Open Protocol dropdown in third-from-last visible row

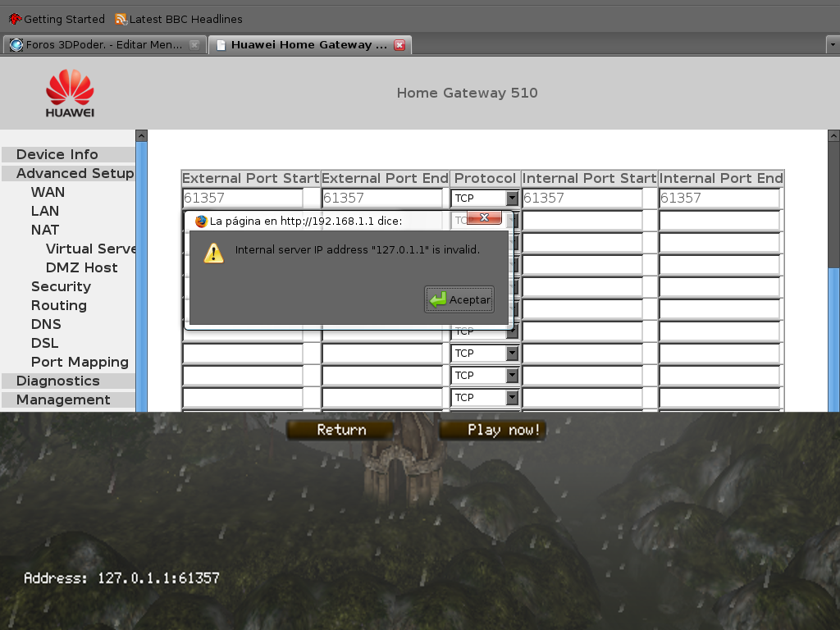[x=485, y=353]
